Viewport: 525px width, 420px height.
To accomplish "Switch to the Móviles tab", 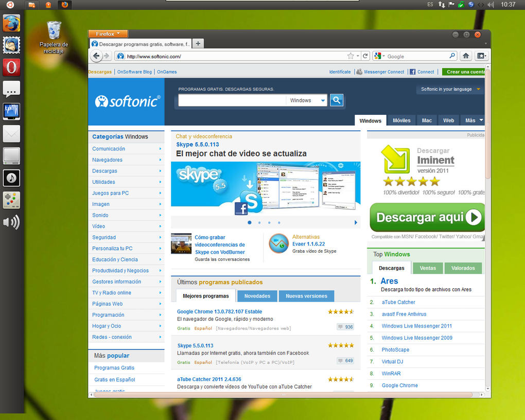I will pos(401,120).
